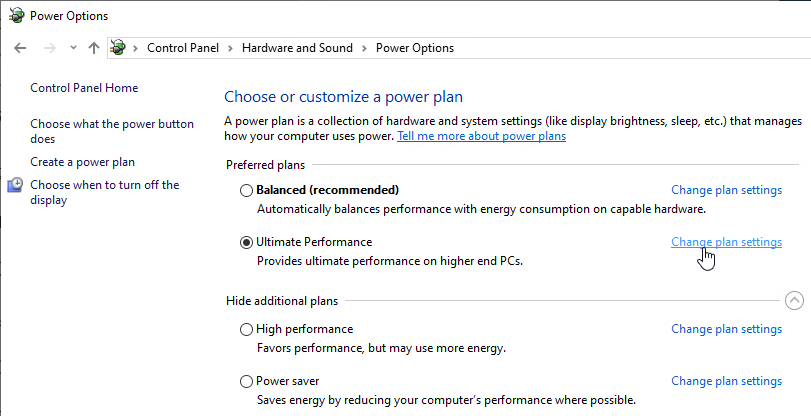Select the Ultimate Performance radio button
Screen dimensions: 811x416
coord(246,242)
